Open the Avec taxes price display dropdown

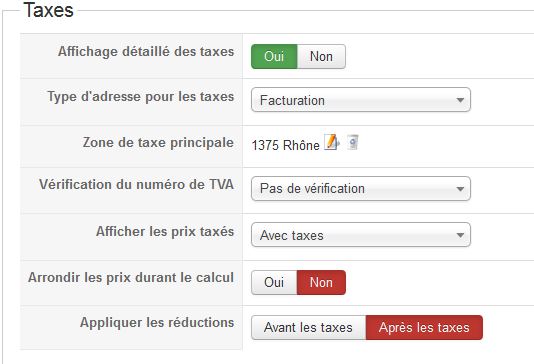coord(361,235)
